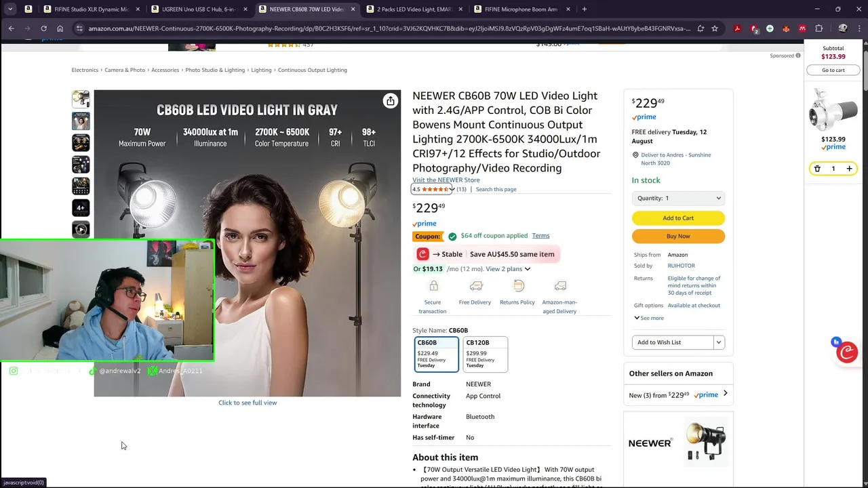The height and width of the screenshot is (488, 868).
Task: Expand the Add to Wish List arrow
Action: (719, 342)
